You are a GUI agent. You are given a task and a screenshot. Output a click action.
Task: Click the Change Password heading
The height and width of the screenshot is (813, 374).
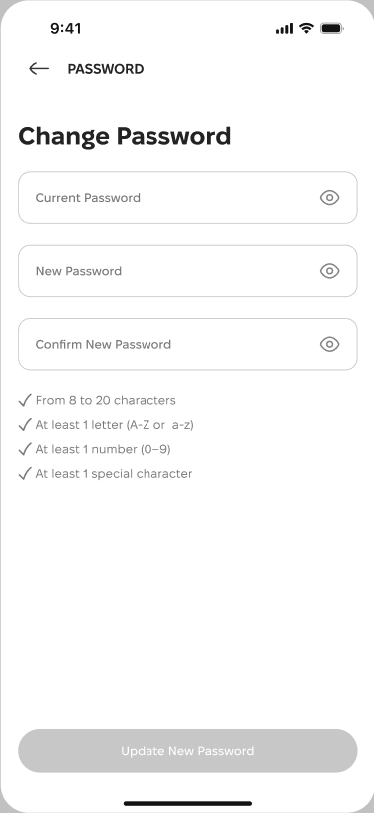(124, 136)
